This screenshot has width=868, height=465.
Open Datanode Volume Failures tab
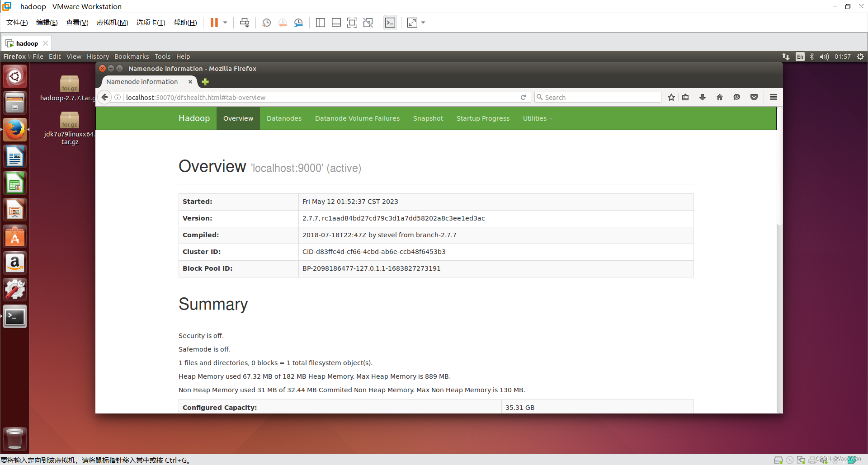pos(357,118)
